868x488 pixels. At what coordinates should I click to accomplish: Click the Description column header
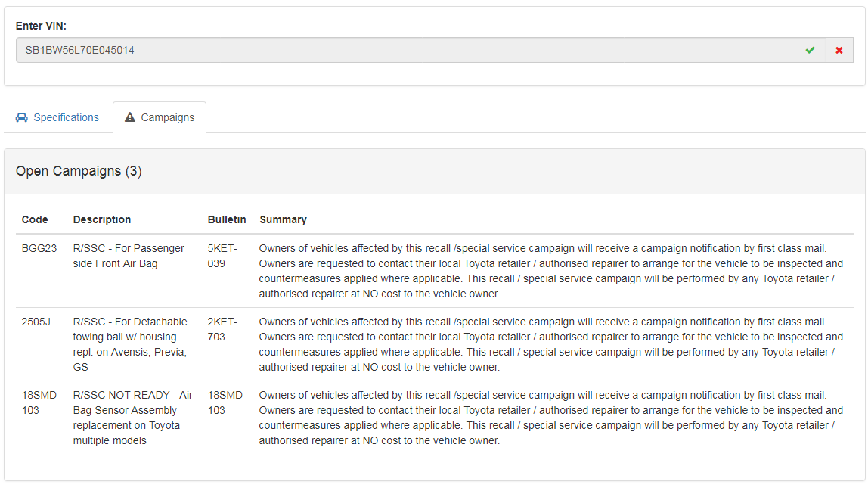point(102,219)
